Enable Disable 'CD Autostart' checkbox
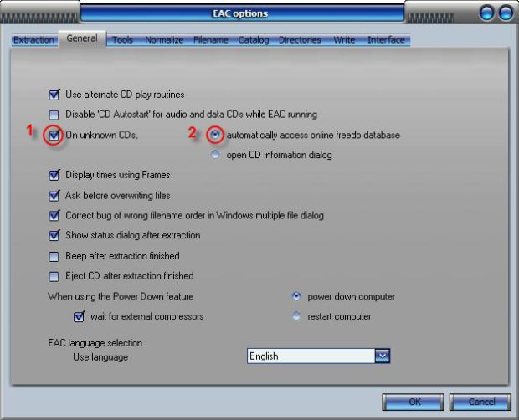Viewport: 519px width, 420px height. [x=54, y=115]
